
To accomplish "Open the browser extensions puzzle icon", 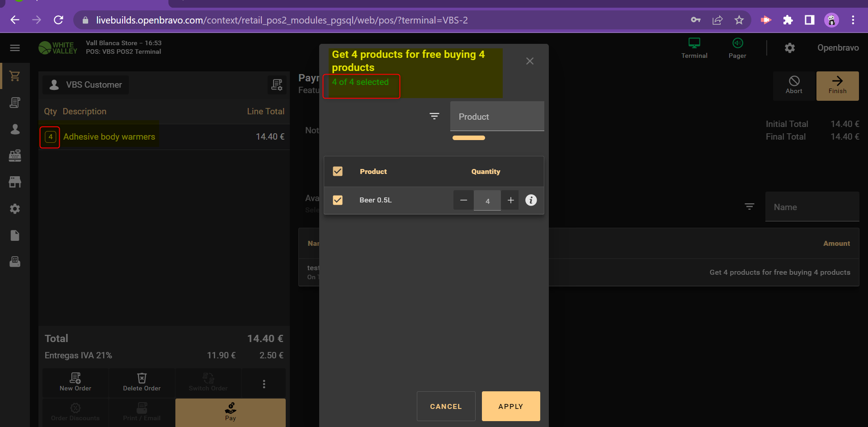I will coord(788,20).
